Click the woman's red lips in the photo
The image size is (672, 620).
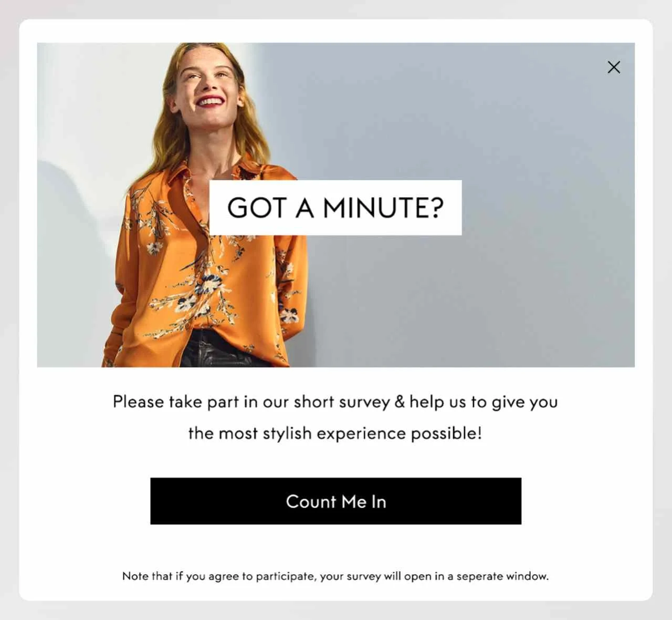pos(209,100)
